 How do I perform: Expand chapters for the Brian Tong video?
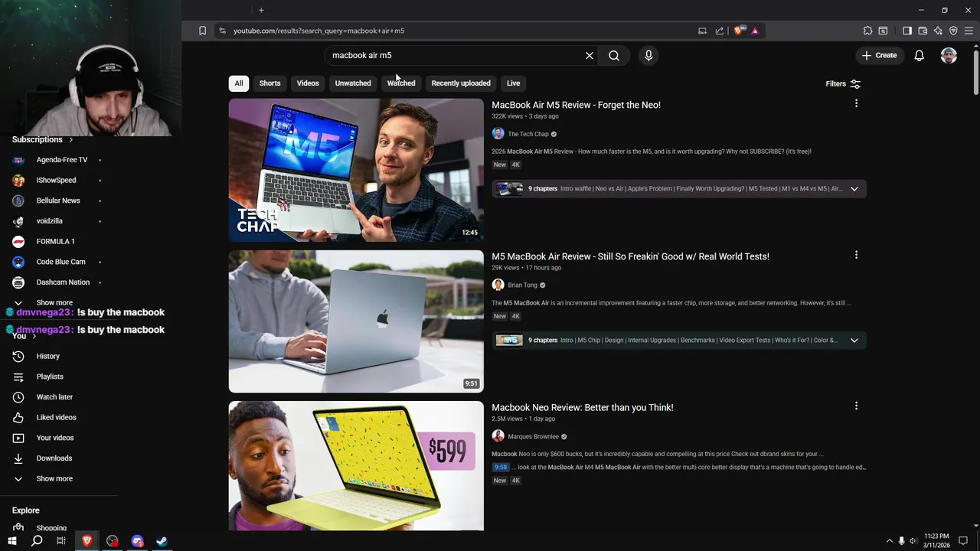pyautogui.click(x=854, y=341)
